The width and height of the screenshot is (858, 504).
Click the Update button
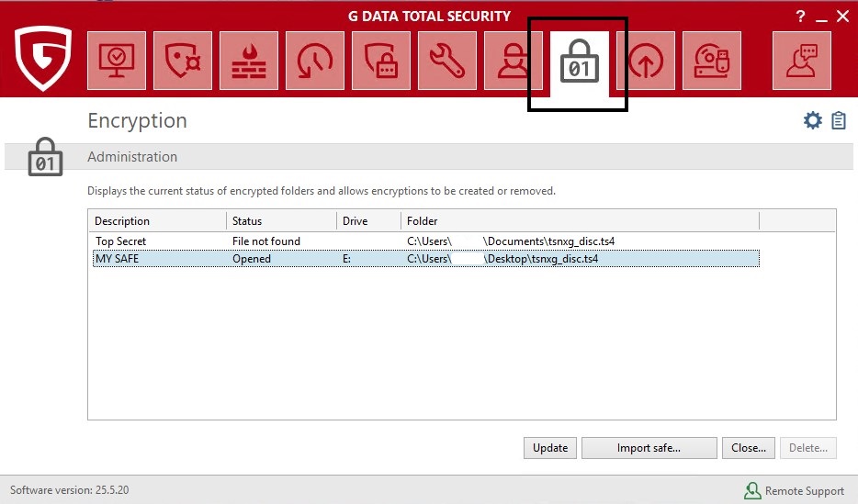click(550, 448)
